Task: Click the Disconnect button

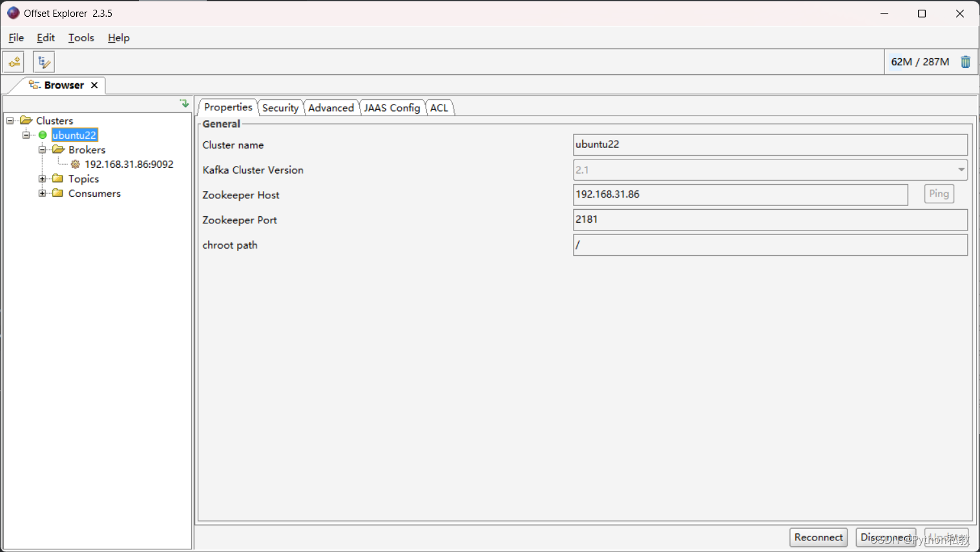Action: [x=886, y=537]
